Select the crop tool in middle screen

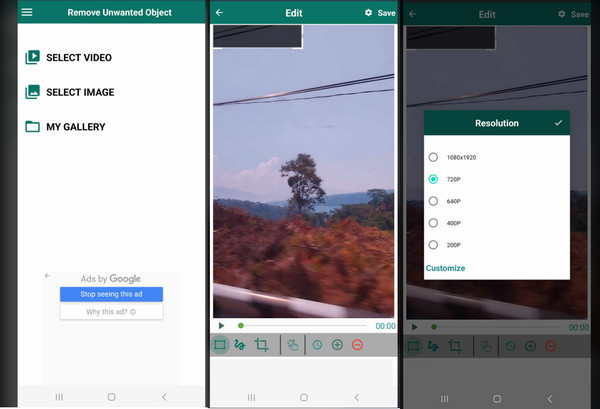[x=261, y=345]
